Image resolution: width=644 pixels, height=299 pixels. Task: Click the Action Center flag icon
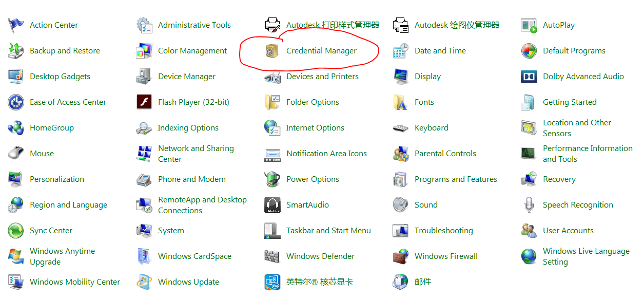click(x=15, y=25)
